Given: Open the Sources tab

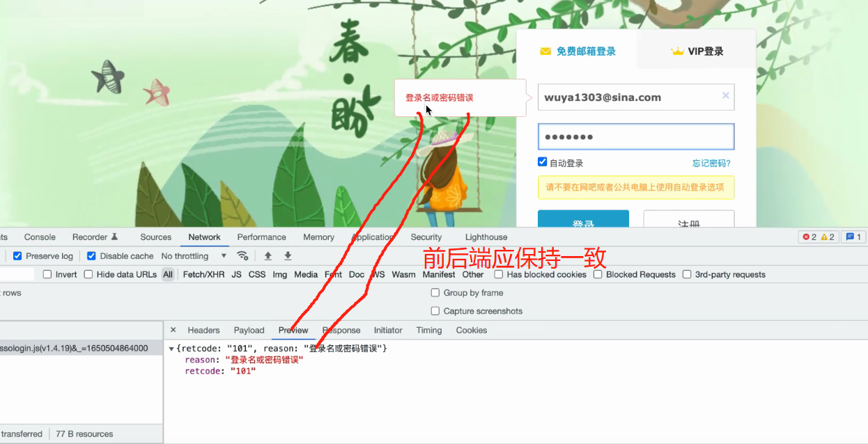Looking at the screenshot, I should click(x=155, y=237).
